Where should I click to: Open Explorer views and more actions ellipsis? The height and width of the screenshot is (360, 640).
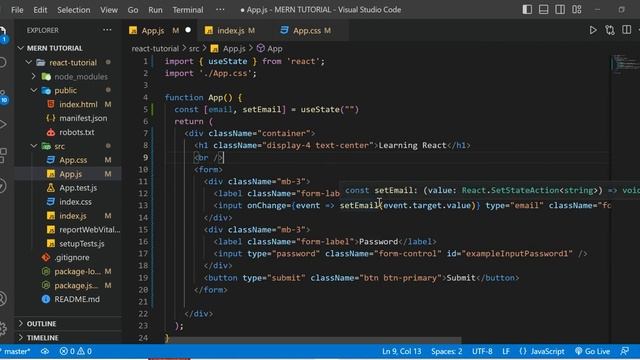tap(107, 30)
